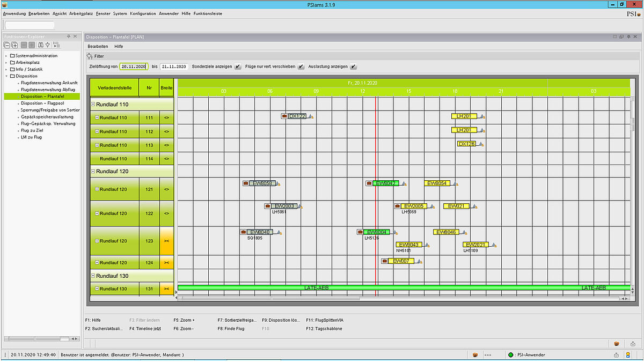Click the funnel icon next to Filter label

88,56
